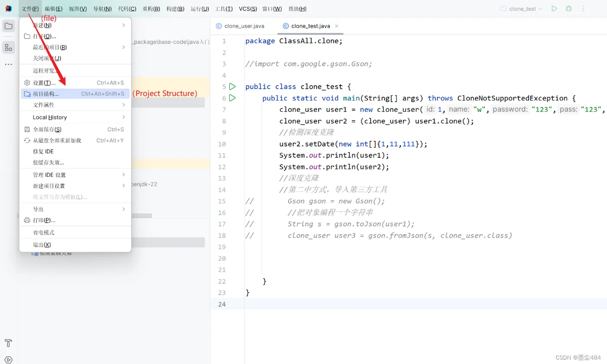Open the 窗口(W) menu
This screenshot has height=364, width=607.
pos(272,9)
